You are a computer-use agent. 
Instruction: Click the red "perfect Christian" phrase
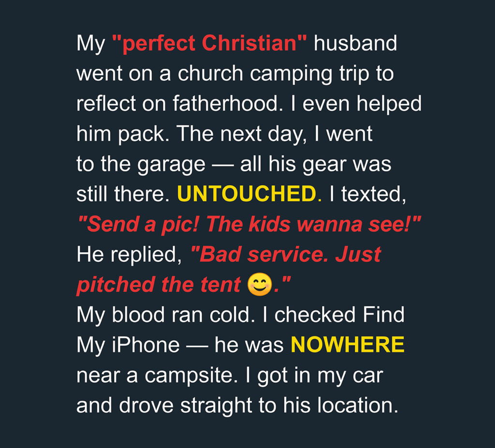tap(210, 43)
